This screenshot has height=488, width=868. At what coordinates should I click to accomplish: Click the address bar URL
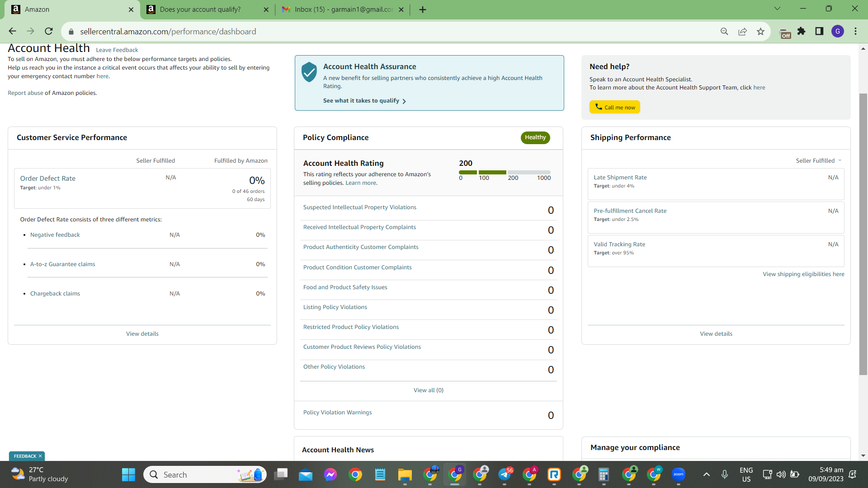click(168, 32)
